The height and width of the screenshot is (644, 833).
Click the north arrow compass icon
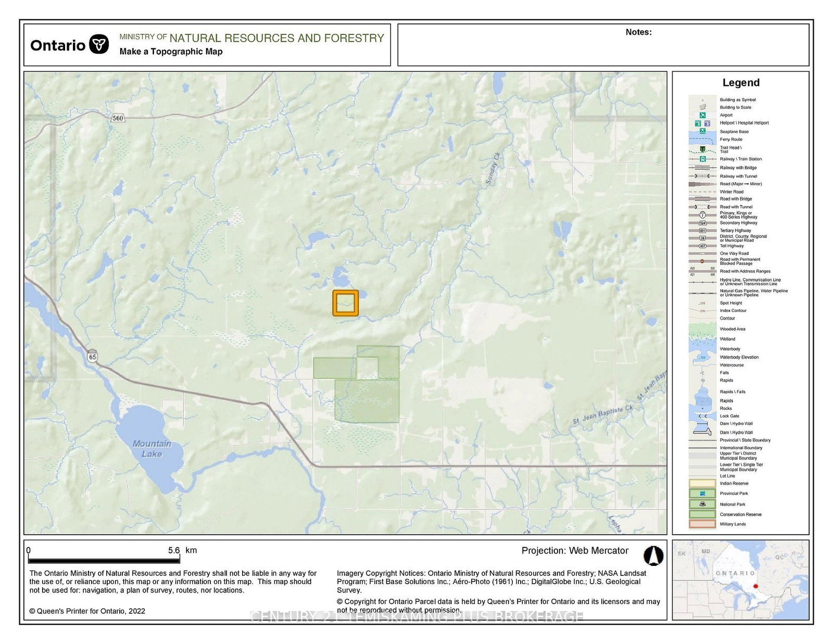(x=653, y=555)
